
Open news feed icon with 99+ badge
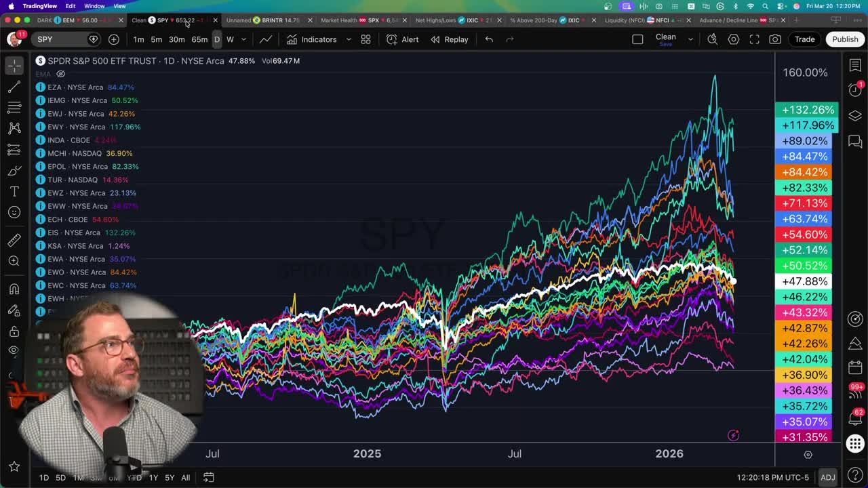(855, 393)
